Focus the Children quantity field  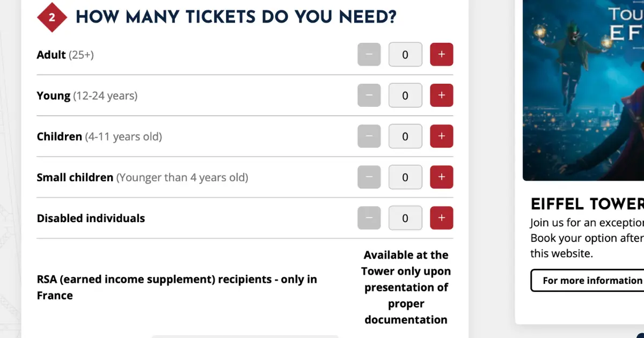coord(405,136)
